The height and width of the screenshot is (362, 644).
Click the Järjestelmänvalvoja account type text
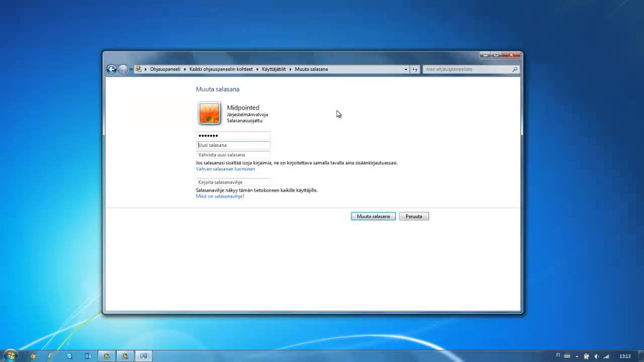pyautogui.click(x=248, y=115)
